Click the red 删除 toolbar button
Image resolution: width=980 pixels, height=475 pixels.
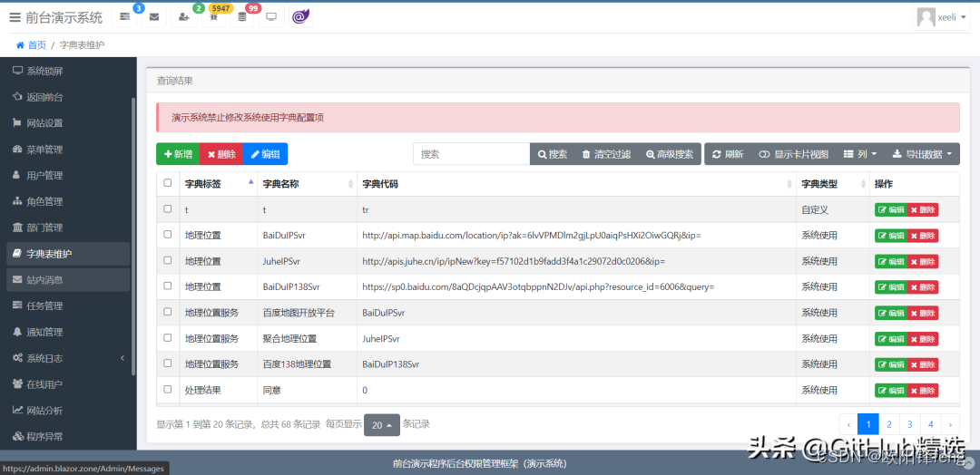tap(221, 154)
